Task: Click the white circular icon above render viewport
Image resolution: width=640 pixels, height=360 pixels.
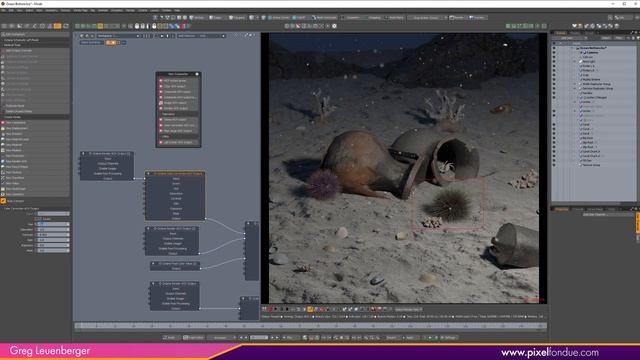Action: (x=334, y=26)
